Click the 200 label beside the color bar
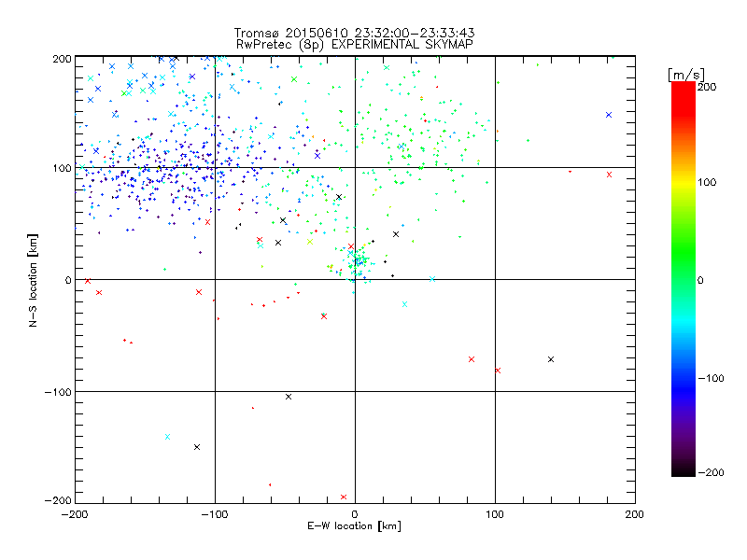The width and height of the screenshot is (747, 560). 707,87
